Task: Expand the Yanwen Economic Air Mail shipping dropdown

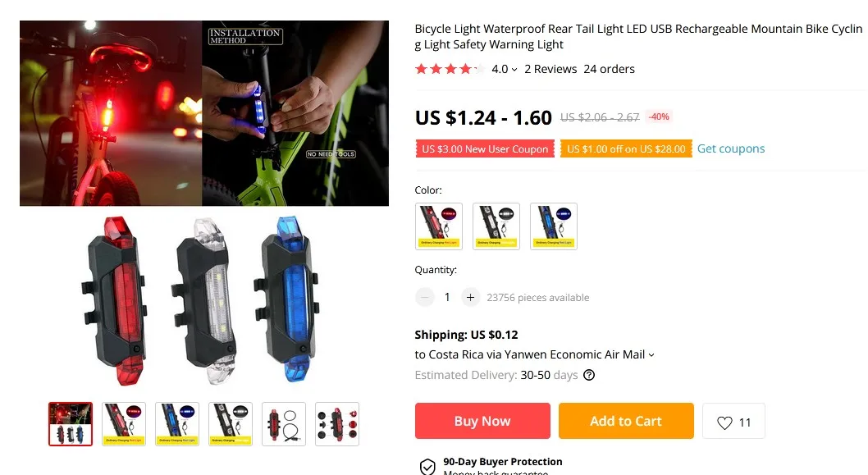Action: coord(651,355)
